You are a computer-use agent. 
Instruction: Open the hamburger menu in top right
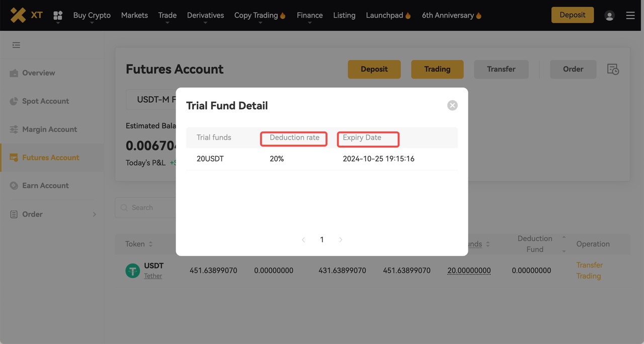coord(630,16)
